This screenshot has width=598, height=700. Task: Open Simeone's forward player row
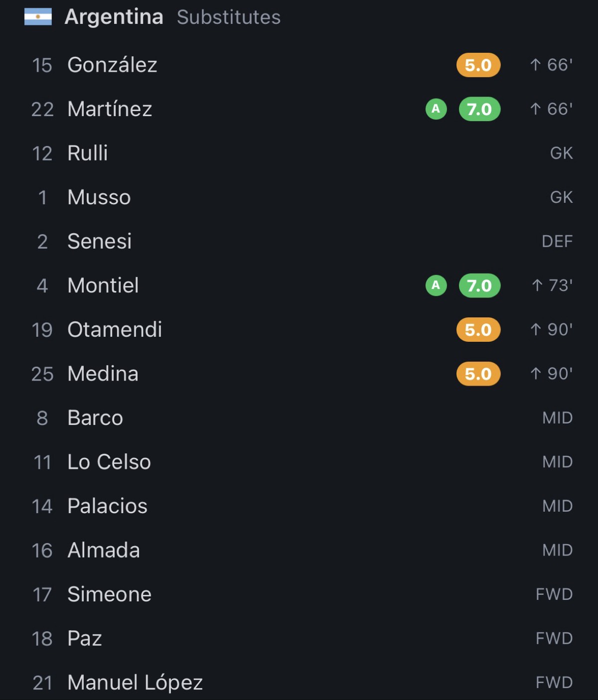tap(299, 594)
